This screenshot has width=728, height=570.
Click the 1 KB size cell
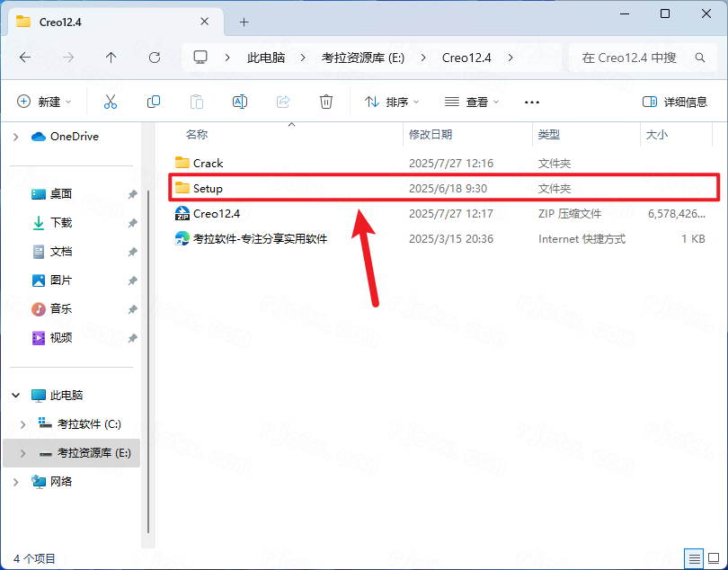(693, 239)
